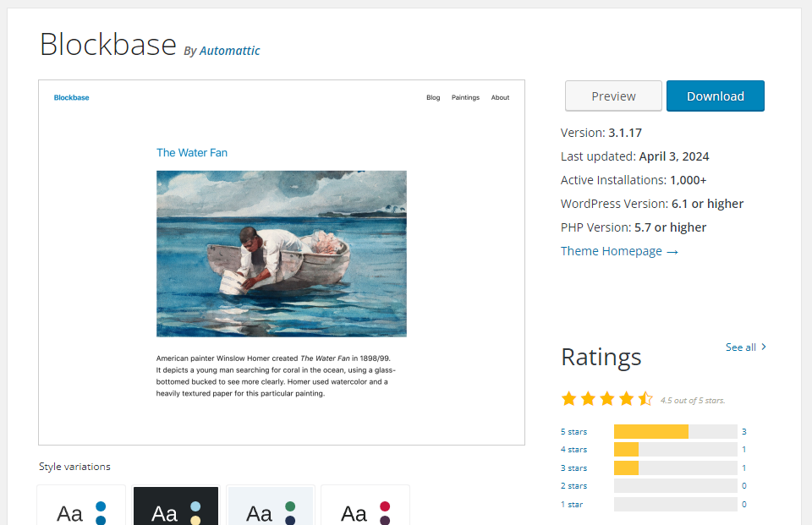This screenshot has height=525, width=812.
Task: Click the Preview button
Action: tap(613, 96)
